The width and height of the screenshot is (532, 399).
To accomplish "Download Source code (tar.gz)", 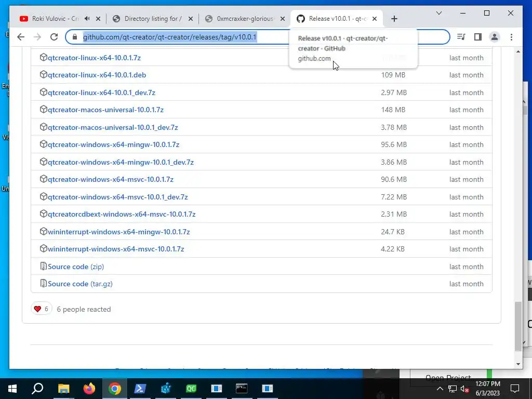I will coord(80,284).
